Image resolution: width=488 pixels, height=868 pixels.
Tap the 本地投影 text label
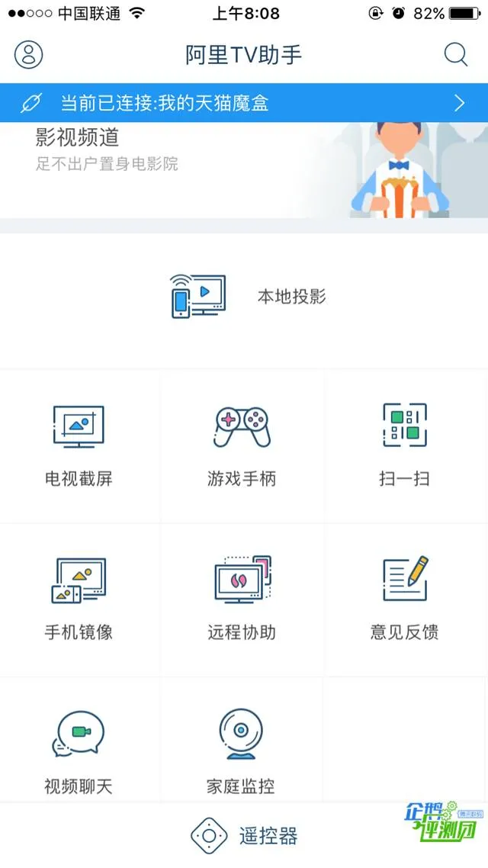291,297
